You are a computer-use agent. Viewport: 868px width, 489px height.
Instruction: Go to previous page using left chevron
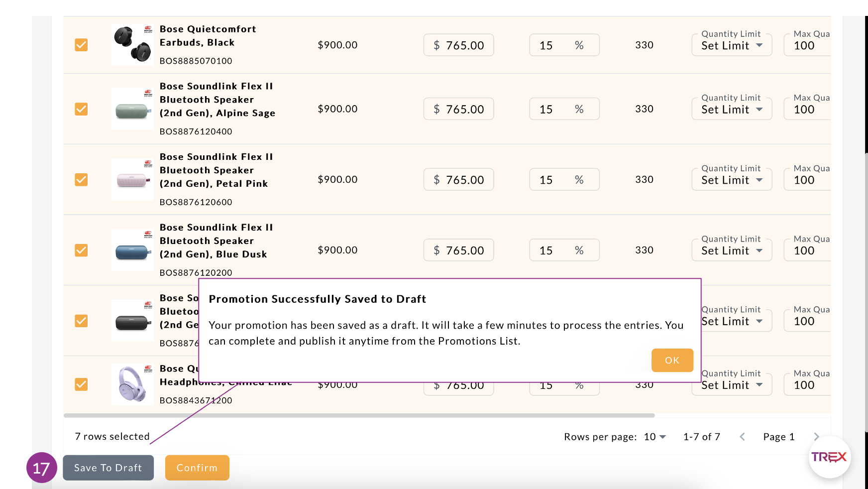point(742,437)
